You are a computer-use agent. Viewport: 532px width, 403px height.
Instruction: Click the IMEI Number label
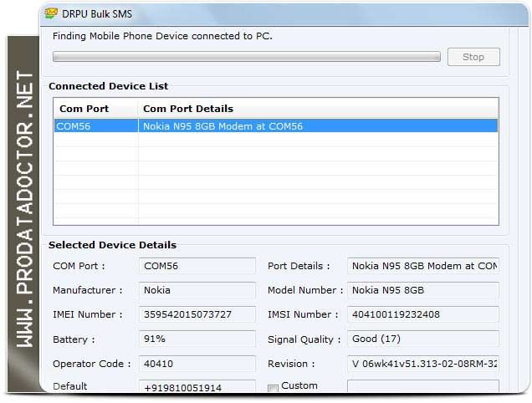point(88,314)
